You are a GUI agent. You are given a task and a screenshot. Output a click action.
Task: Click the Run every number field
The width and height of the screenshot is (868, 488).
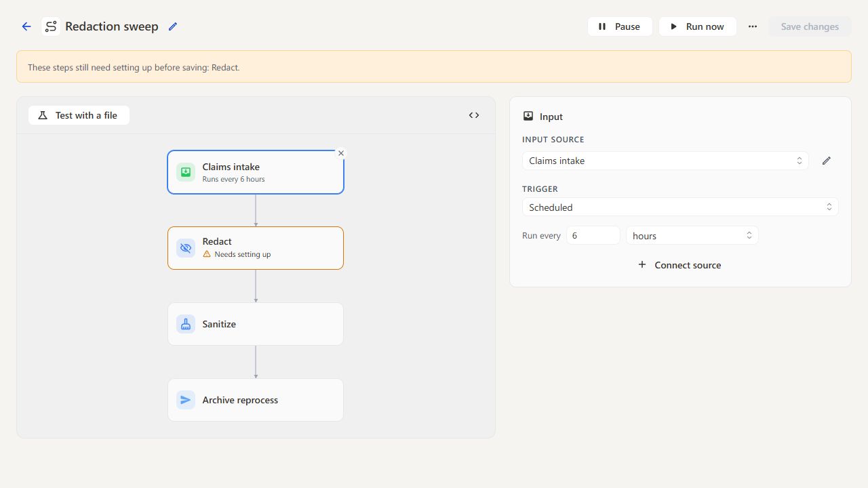pos(593,236)
